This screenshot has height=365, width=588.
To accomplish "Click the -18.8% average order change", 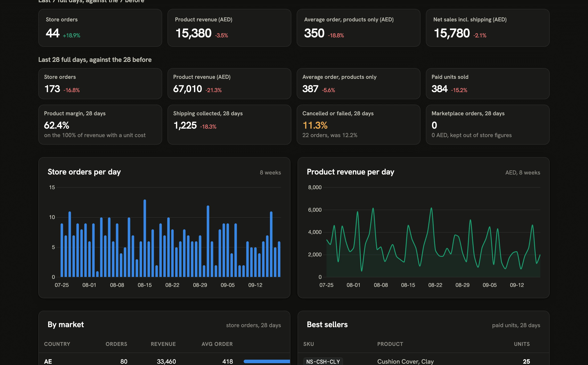I will click(x=336, y=35).
